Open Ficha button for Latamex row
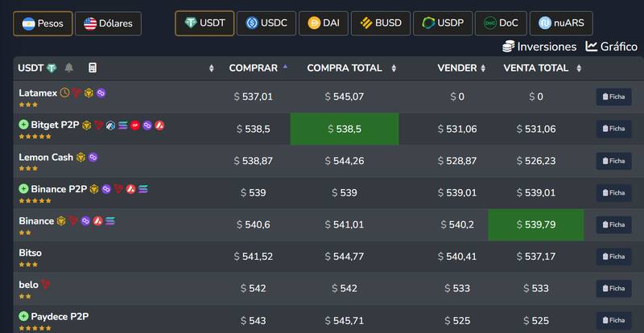The width and height of the screenshot is (644, 333). point(613,97)
